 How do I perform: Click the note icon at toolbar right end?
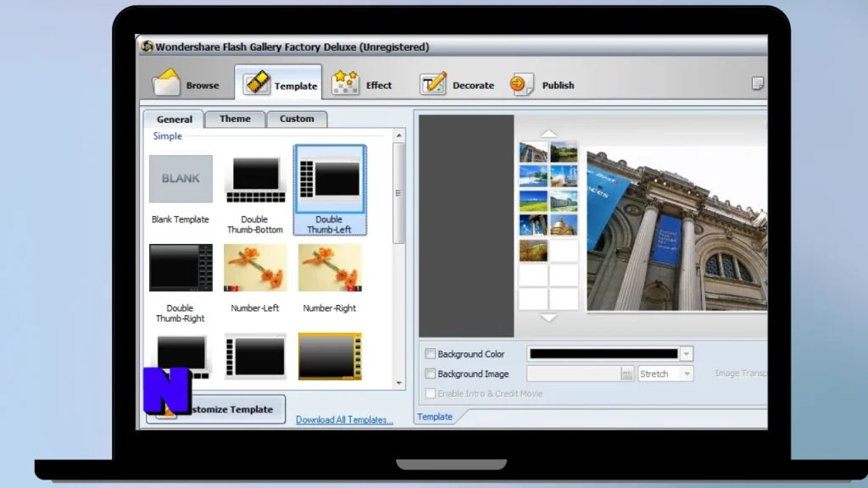pos(757,84)
